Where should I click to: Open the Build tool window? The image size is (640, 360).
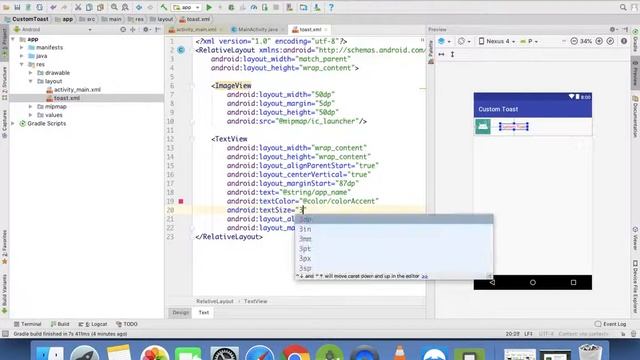click(60, 324)
